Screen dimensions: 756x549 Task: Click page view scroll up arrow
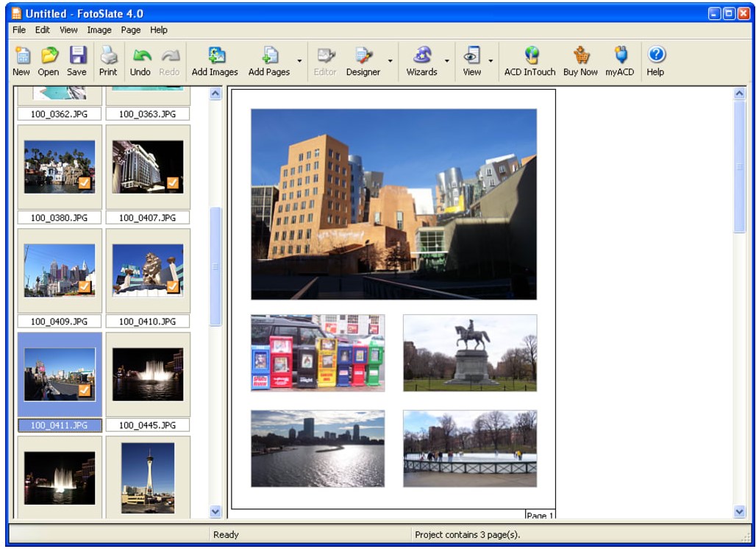click(739, 93)
